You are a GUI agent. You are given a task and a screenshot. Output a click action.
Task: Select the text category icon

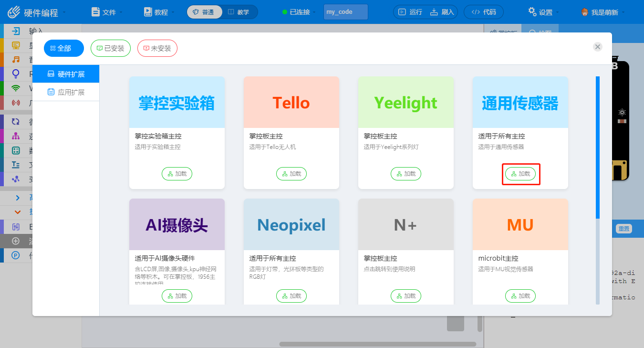click(x=16, y=165)
